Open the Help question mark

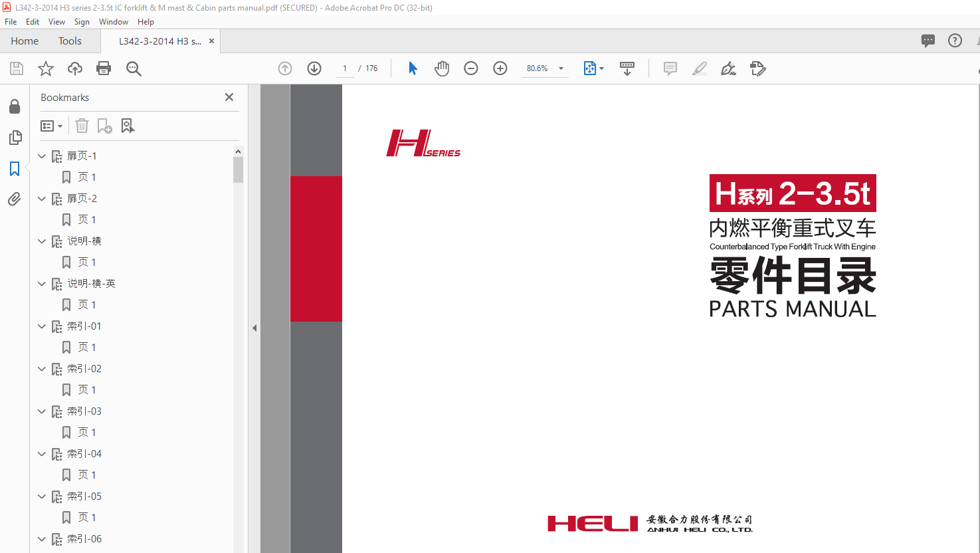point(955,41)
